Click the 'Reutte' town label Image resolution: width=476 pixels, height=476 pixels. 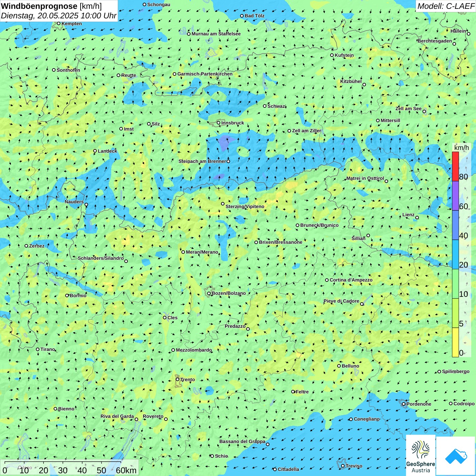(x=129, y=75)
